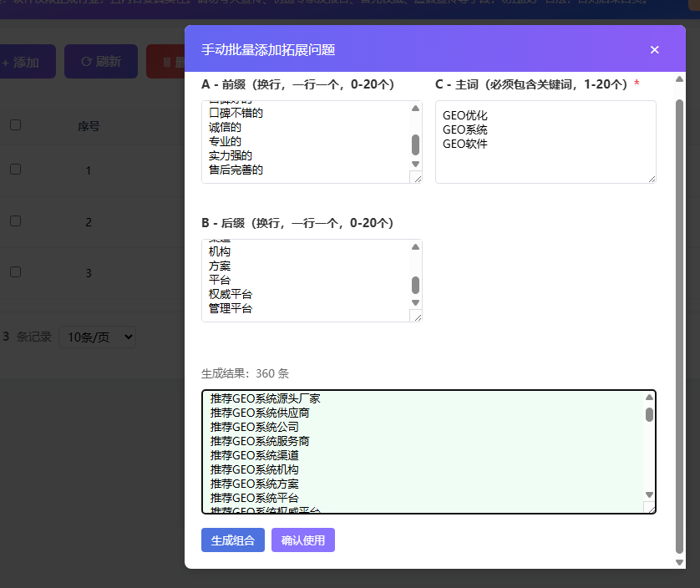Screen dimensions: 700x588
Task: Click the line 权威平台 in suffix list
Action: (231, 295)
